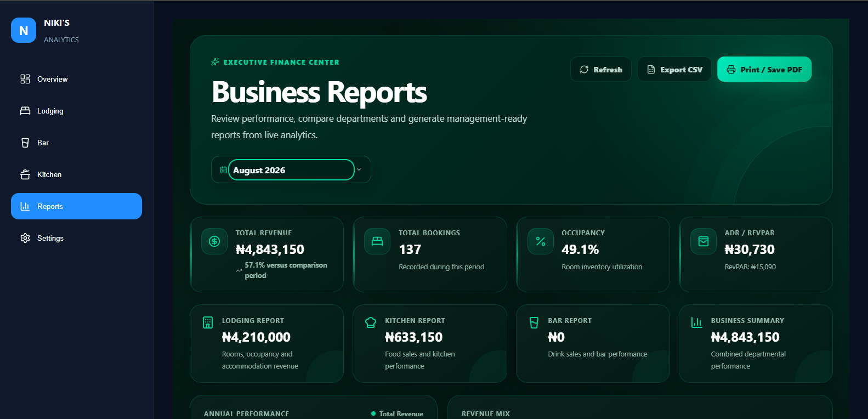Click the Bar glass icon in sidebar
Screen dimensions: 868x419
(25, 143)
